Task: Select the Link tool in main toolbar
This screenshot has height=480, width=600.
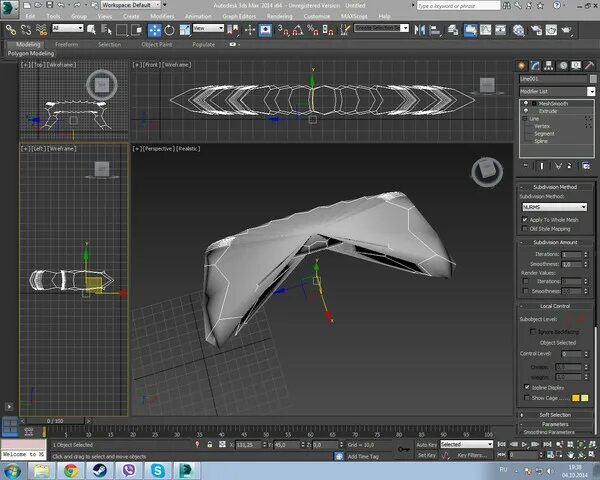Action: coord(10,30)
